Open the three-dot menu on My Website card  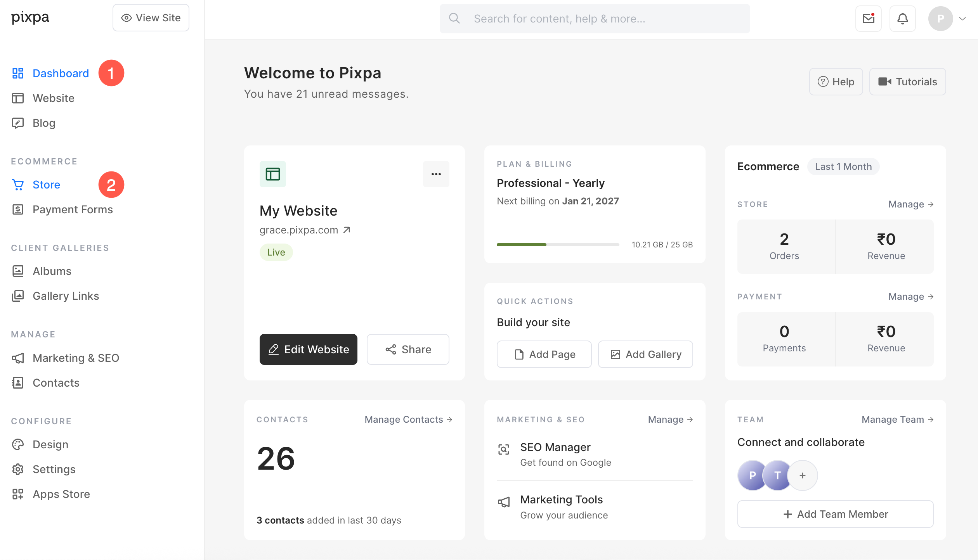click(436, 174)
